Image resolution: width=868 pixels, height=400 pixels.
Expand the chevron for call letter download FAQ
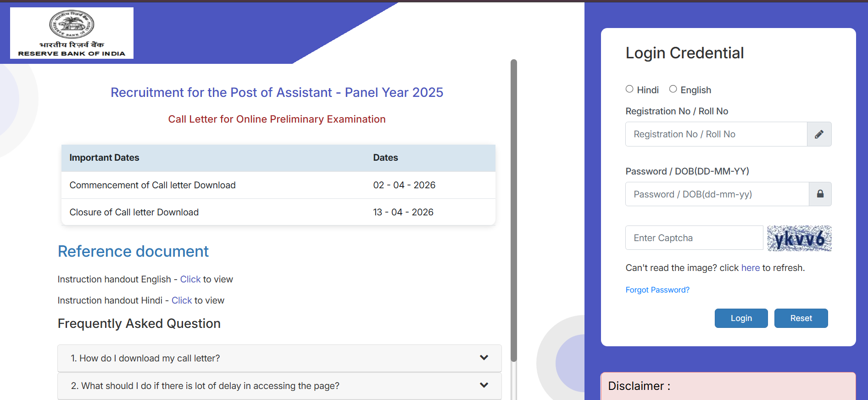(x=484, y=358)
